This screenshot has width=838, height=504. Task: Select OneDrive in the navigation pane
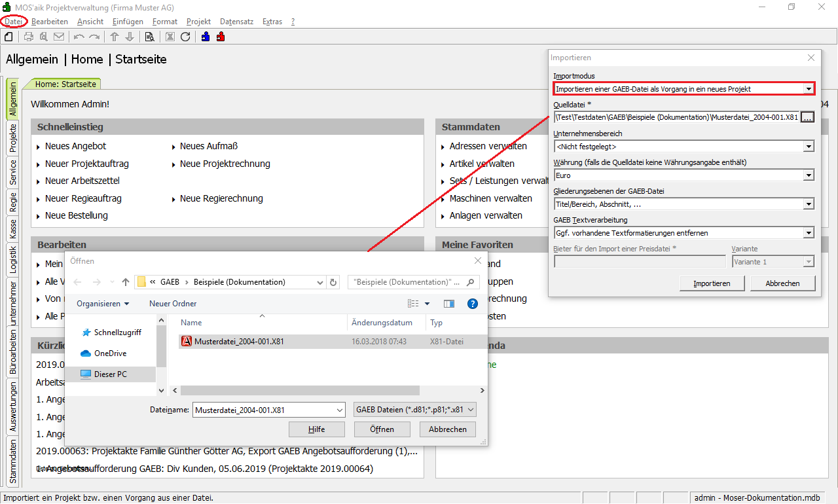[110, 353]
